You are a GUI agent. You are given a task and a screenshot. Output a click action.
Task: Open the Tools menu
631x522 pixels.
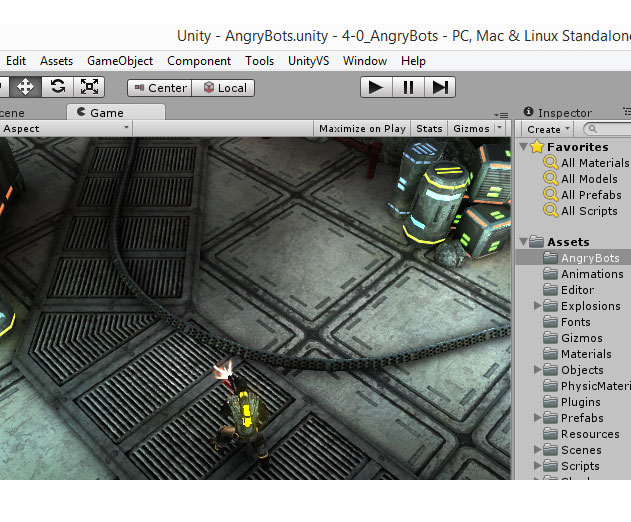pyautogui.click(x=260, y=61)
